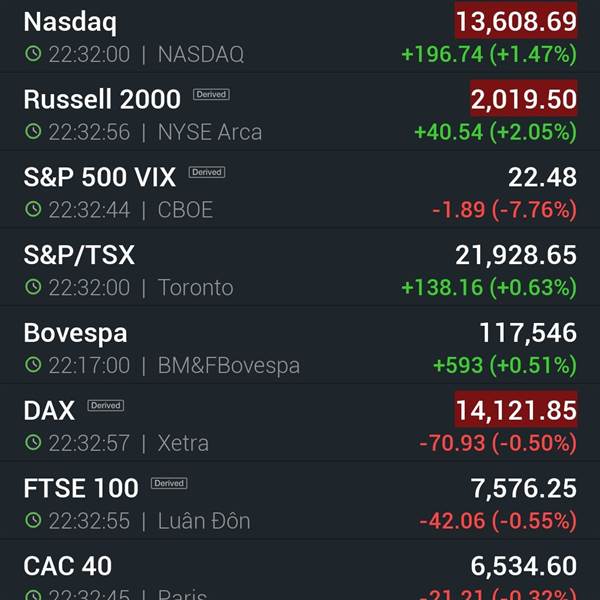
Task: Click the Derived badge next to Russell 2000
Action: coord(211,95)
